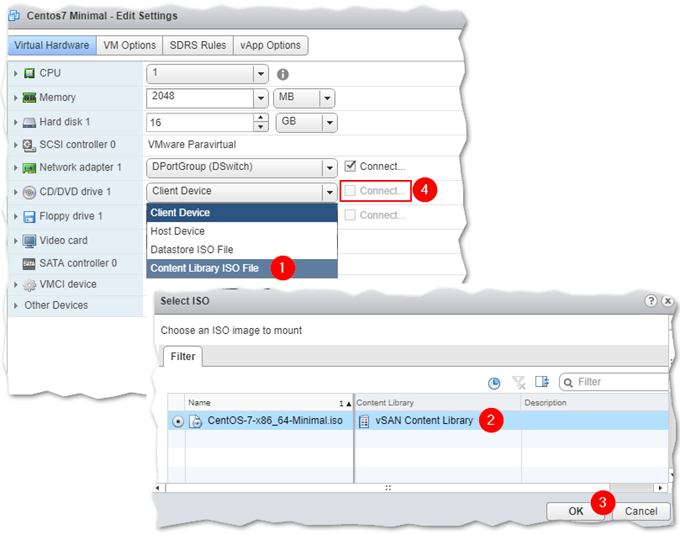Toggle the Network adapter 1 Connect checkbox
The image size is (680, 535).
[x=350, y=166]
